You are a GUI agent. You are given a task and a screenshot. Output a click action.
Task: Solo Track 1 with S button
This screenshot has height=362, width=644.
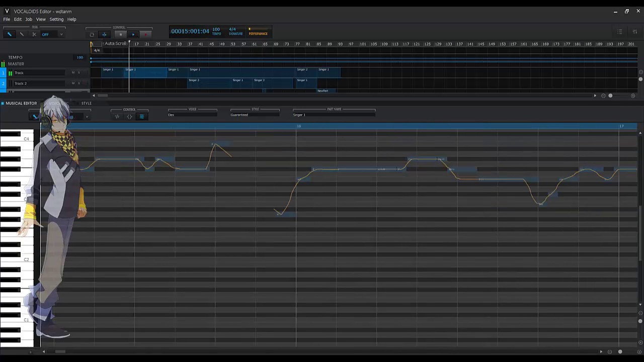78,73
